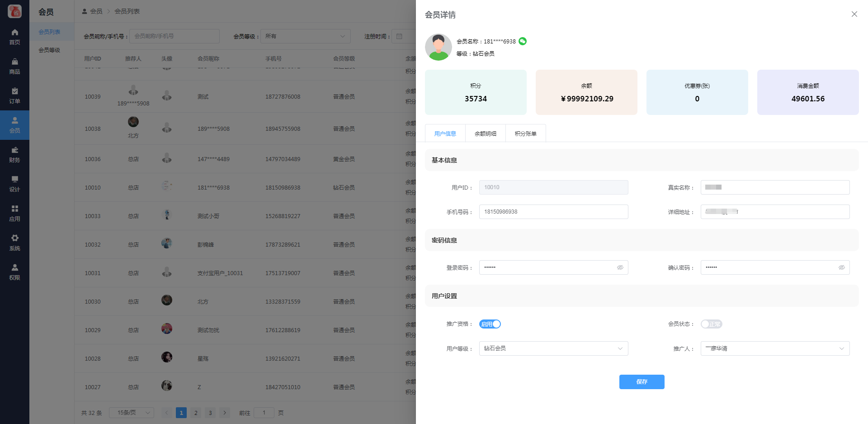Click the 手机号码 input field
Viewport: 868px width, 424px height.
coord(553,212)
